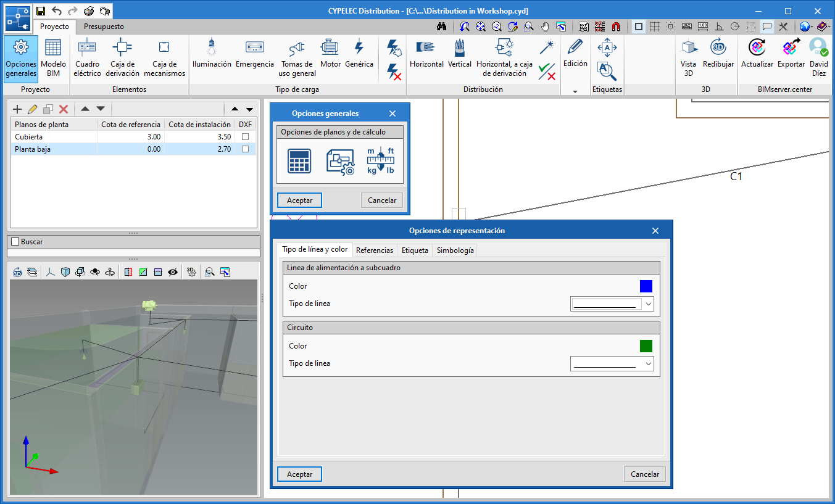This screenshot has height=504, width=835.
Task: Click Actualizar BIMserver.center icon
Action: click(x=757, y=54)
